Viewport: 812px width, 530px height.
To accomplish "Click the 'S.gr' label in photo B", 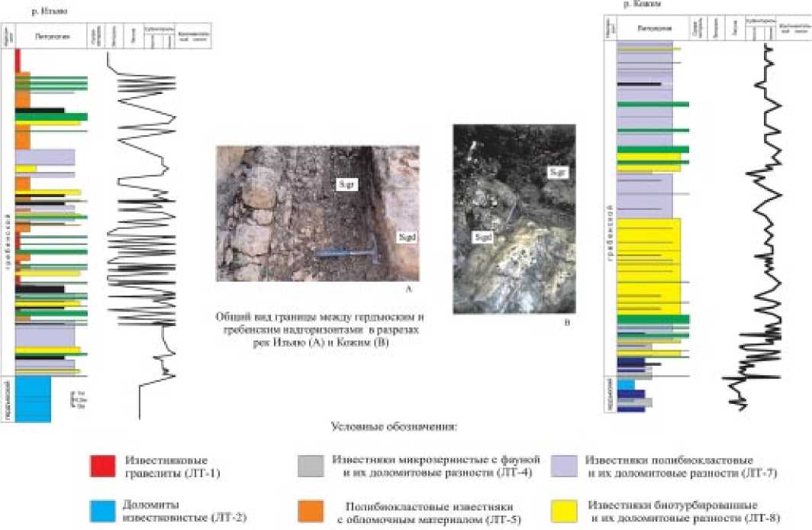I will 558,172.
